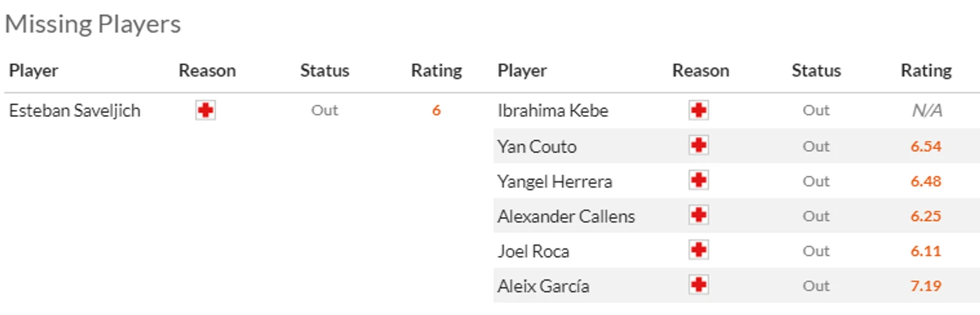
Task: Click the left table's Rating column header
Action: coord(436,71)
